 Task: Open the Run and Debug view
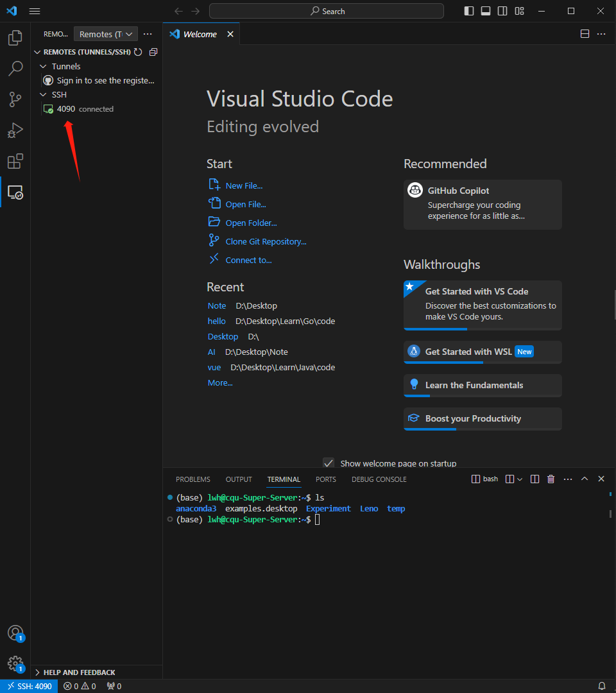[15, 130]
